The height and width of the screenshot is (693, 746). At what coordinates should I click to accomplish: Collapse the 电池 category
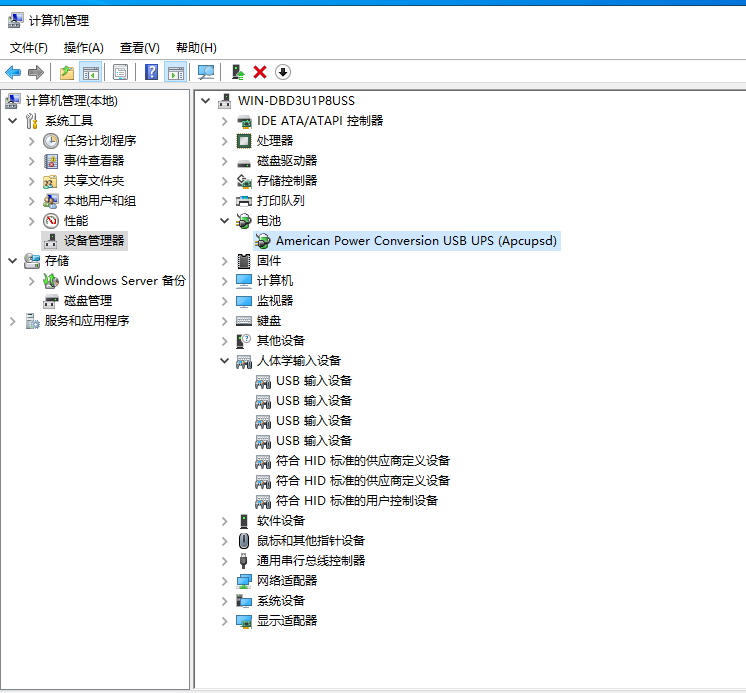[225, 221]
